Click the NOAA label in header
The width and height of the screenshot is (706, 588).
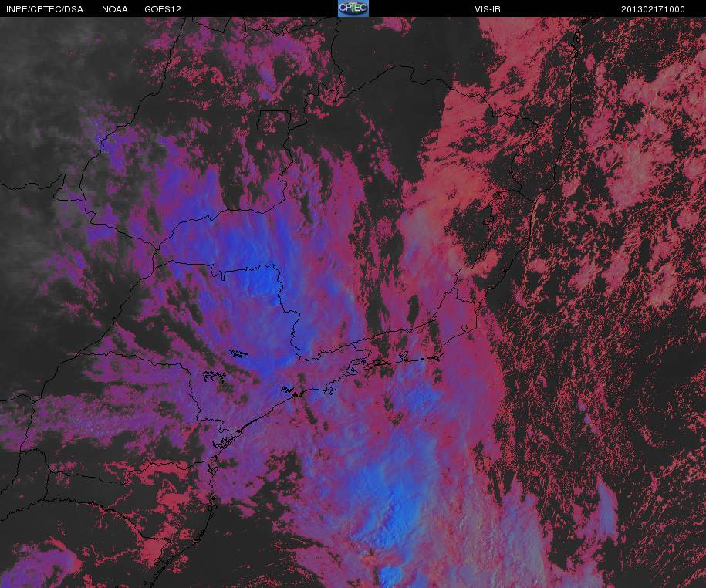click(x=115, y=9)
